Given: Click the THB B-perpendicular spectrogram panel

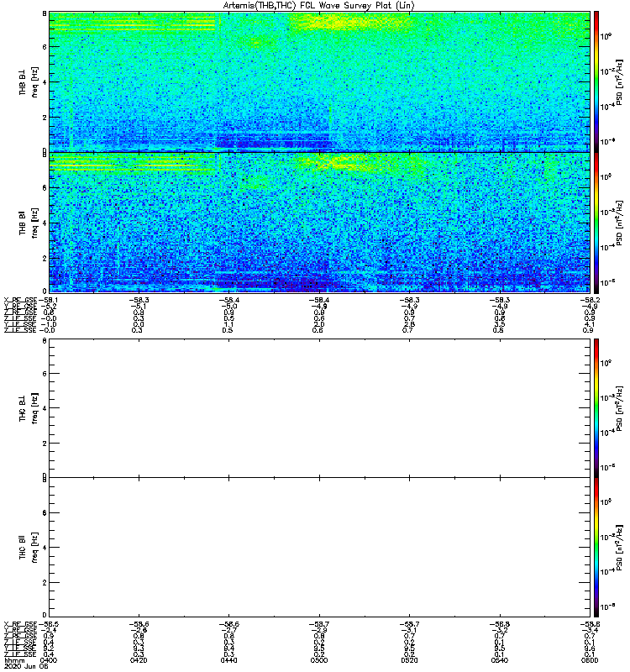Looking at the screenshot, I should pos(319,81).
